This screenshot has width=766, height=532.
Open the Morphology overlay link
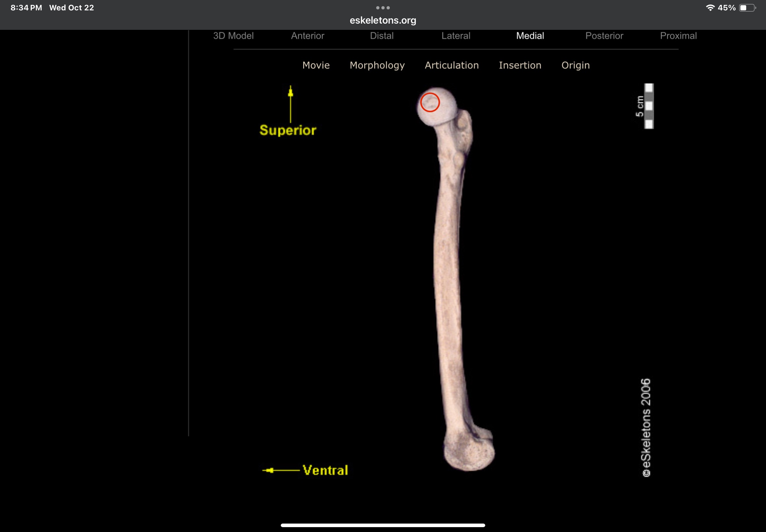[377, 65]
